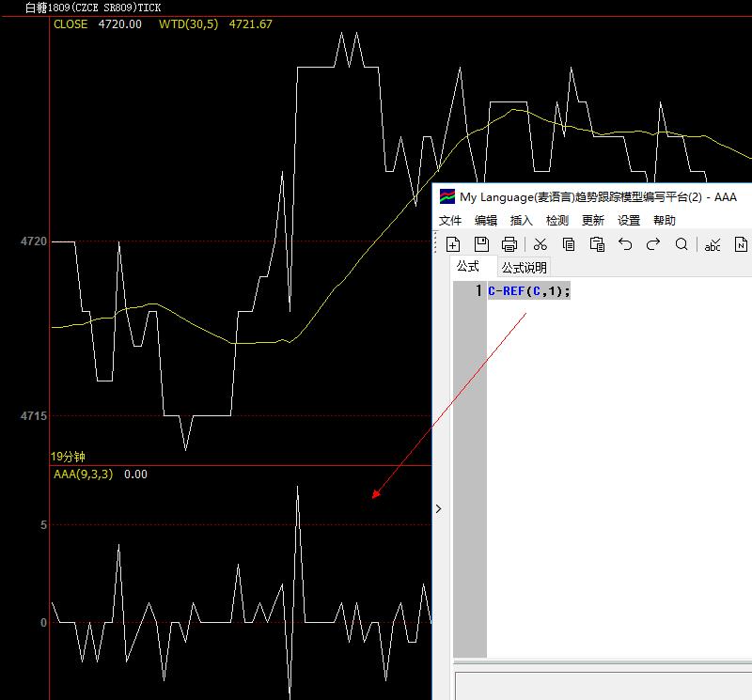Open search with the magnifier icon
752x700 pixels.
pyautogui.click(x=681, y=244)
